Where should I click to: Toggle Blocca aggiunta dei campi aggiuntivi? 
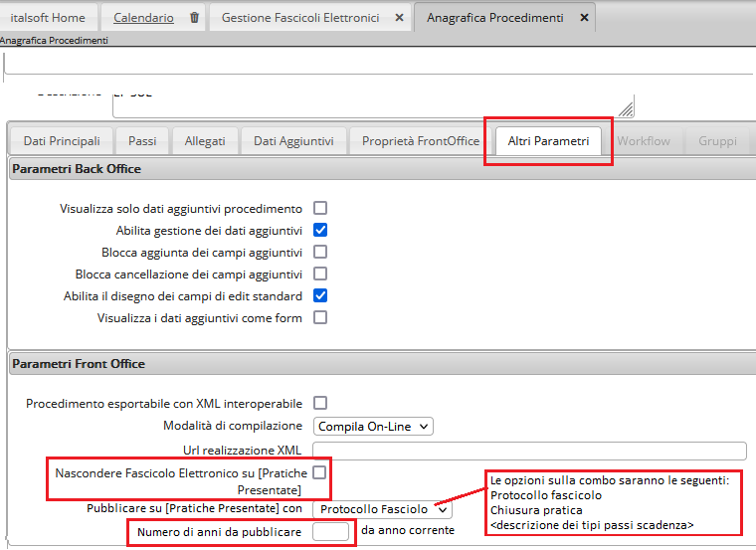[320, 252]
